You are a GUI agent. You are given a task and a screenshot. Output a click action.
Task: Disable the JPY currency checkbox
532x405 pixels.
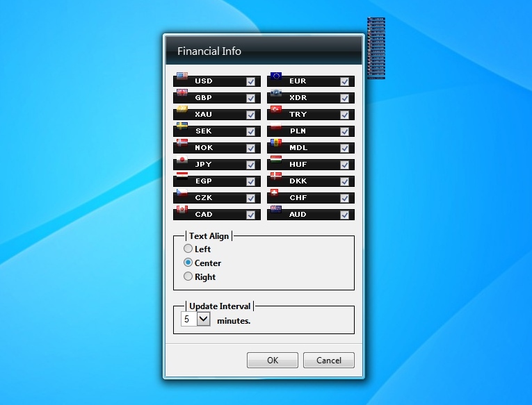pyautogui.click(x=251, y=165)
